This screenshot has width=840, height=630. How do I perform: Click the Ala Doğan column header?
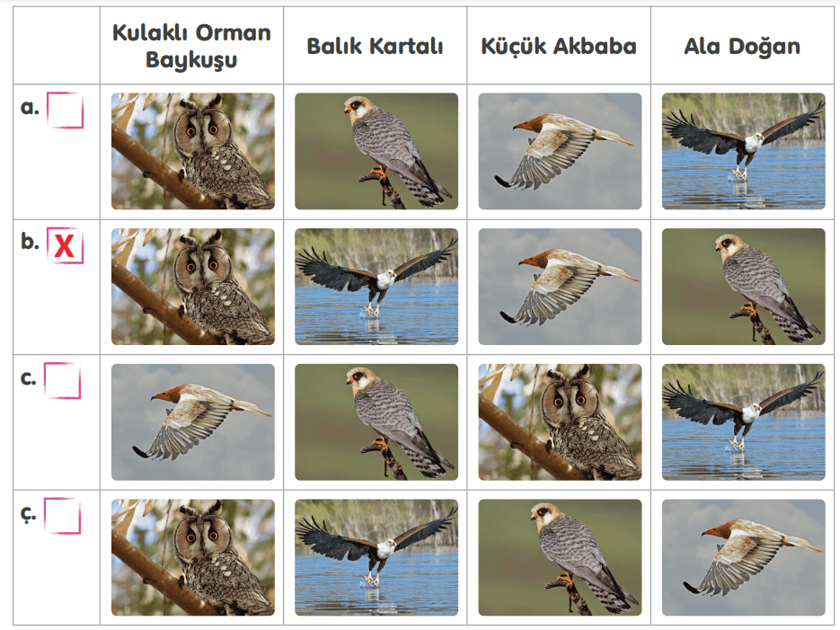742,46
